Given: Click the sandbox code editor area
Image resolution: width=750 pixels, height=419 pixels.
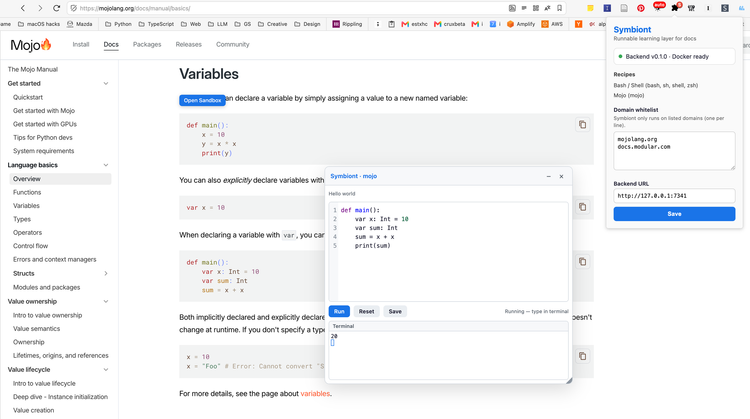Looking at the screenshot, I should (x=448, y=252).
